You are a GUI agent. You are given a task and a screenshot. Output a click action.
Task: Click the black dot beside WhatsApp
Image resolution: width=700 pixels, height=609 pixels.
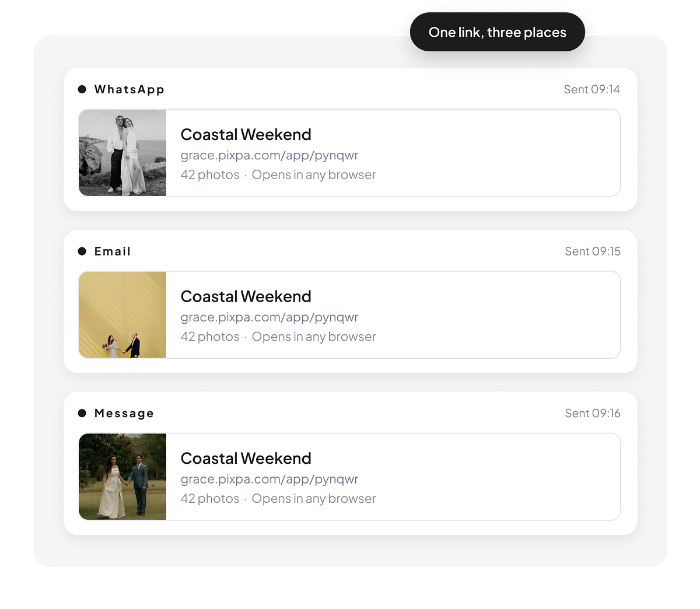(x=82, y=89)
